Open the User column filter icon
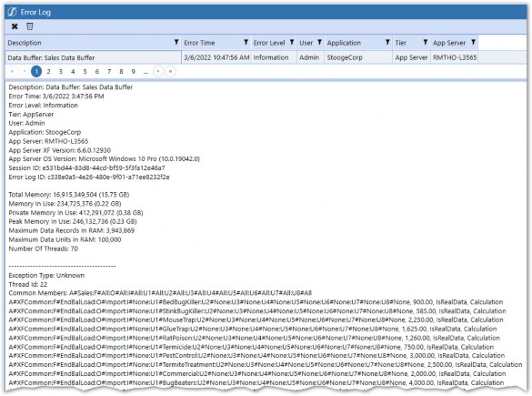532x396 pixels. [319, 42]
